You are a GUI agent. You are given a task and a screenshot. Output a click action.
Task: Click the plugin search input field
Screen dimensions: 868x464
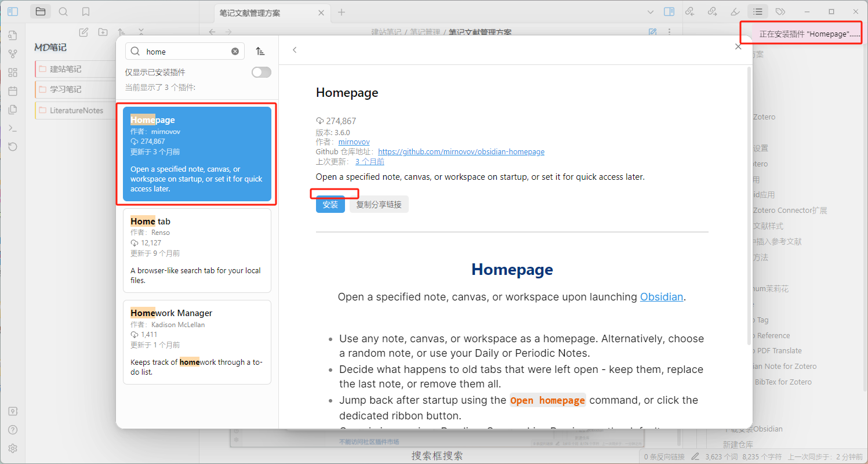tap(185, 52)
